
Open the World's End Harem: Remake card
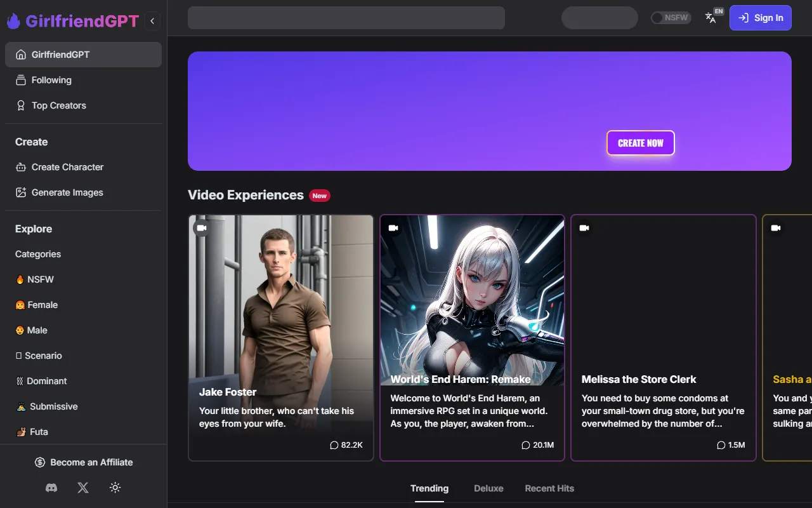472,337
